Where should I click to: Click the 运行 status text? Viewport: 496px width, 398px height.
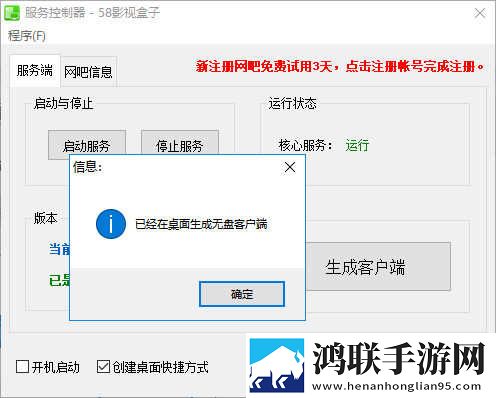(x=357, y=145)
